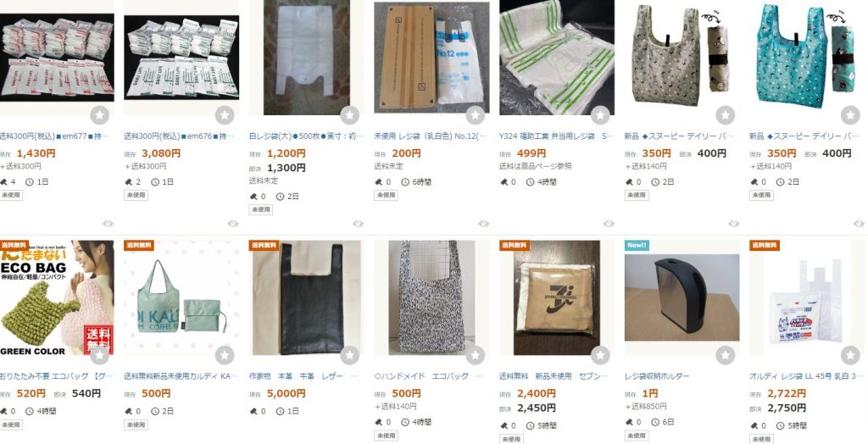This screenshot has width=868, height=444.
Task: Hide the 200円 No.12 bag listing
Action: coord(484,224)
